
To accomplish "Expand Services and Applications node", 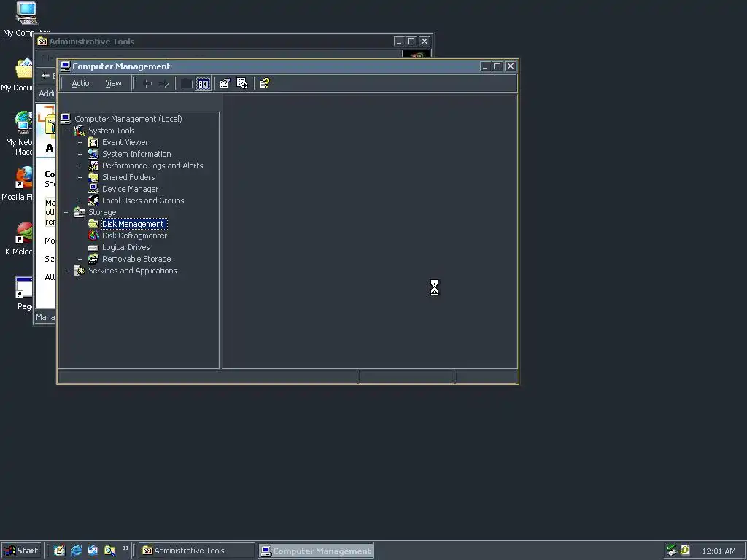I will tap(66, 271).
